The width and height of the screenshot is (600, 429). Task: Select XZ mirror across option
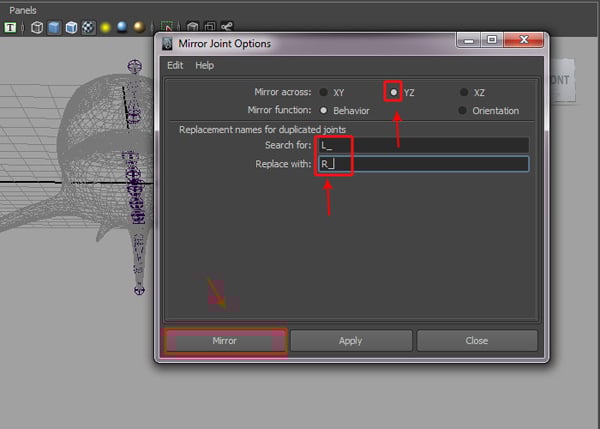tap(463, 92)
